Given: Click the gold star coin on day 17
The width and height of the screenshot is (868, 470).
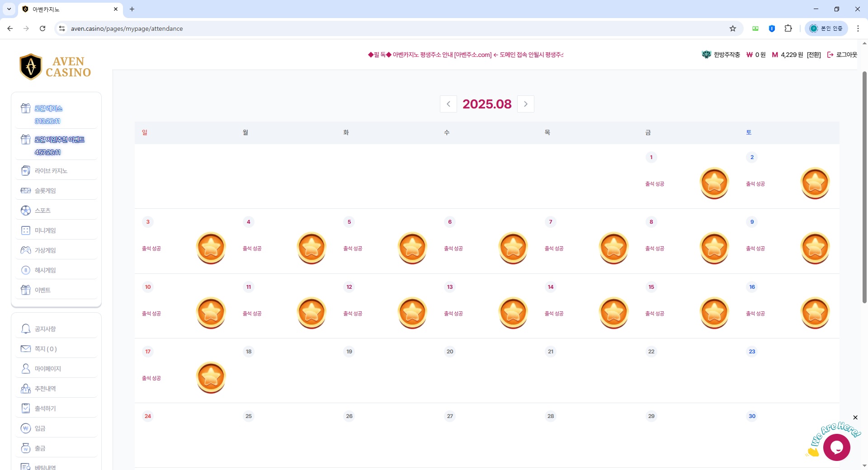Looking at the screenshot, I should point(211,377).
